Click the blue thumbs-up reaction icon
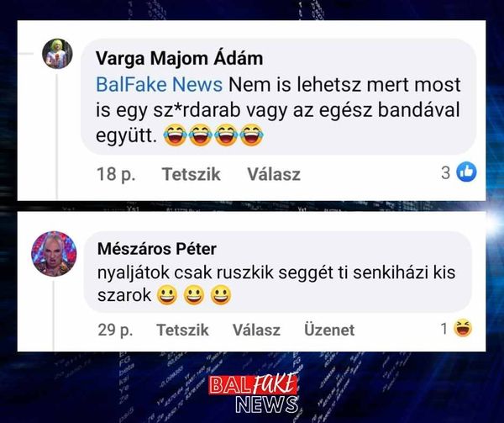 point(466,172)
